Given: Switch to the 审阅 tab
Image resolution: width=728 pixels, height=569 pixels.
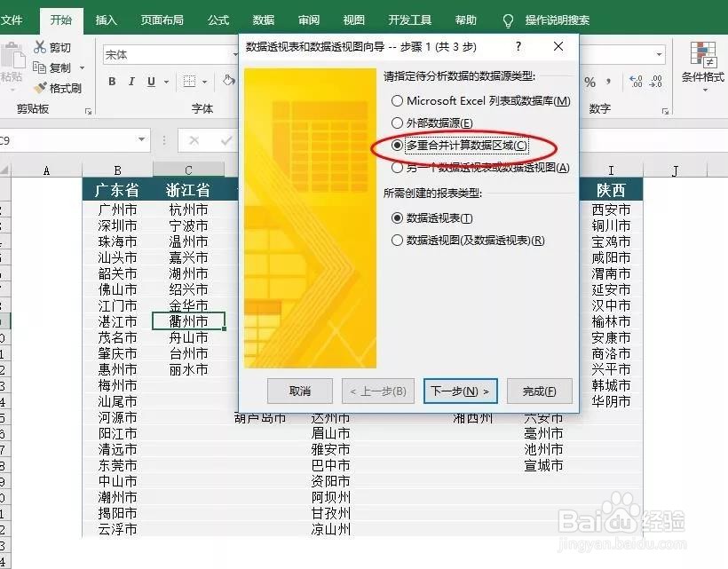Looking at the screenshot, I should tap(309, 20).
